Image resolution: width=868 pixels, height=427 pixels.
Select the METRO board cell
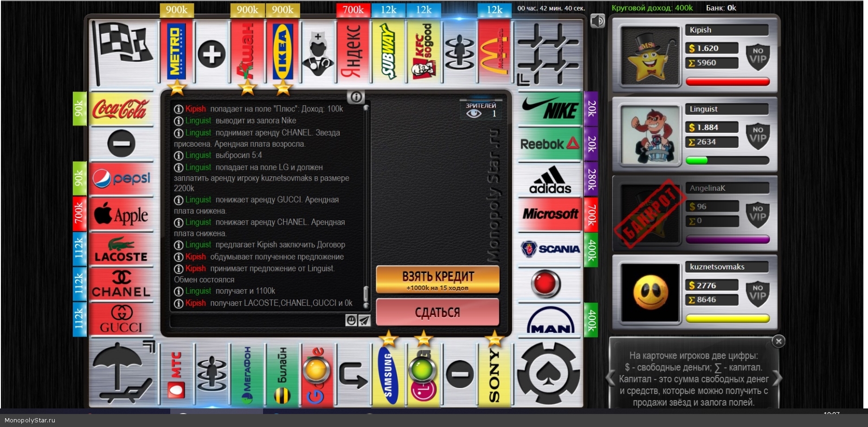[x=176, y=53]
